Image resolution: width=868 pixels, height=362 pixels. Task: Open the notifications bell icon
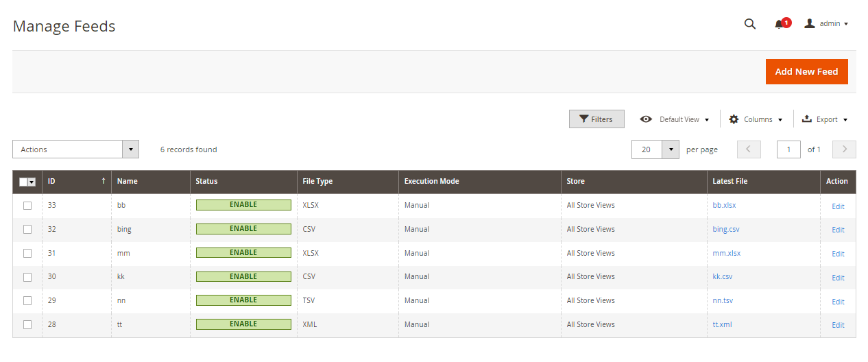point(780,24)
